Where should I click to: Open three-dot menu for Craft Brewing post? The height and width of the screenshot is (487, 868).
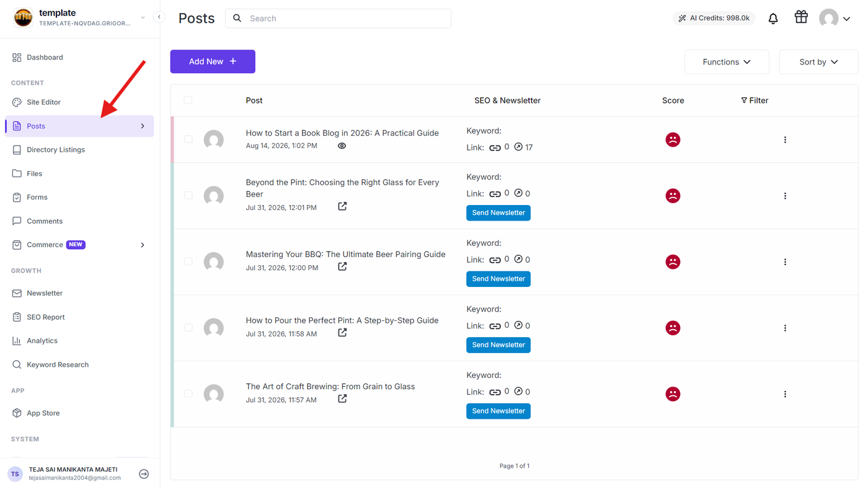[x=785, y=394]
